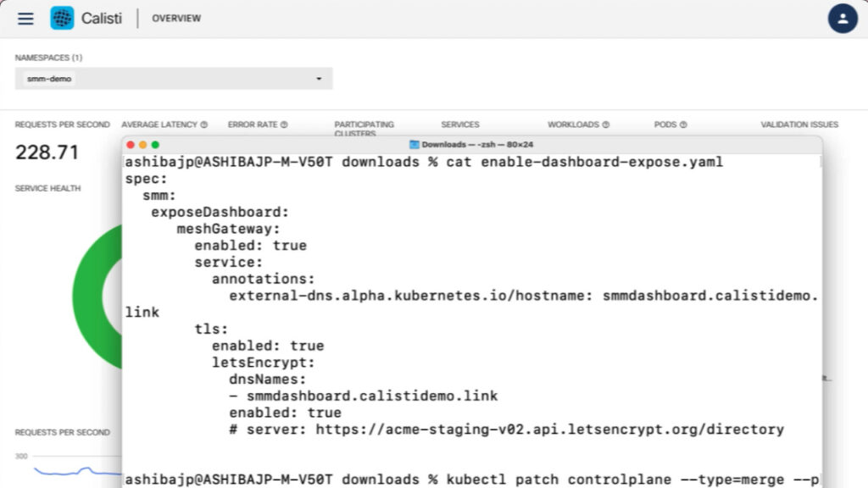Screen dimensions: 868x488
Task: Click the Pods info icon
Action: tap(683, 125)
